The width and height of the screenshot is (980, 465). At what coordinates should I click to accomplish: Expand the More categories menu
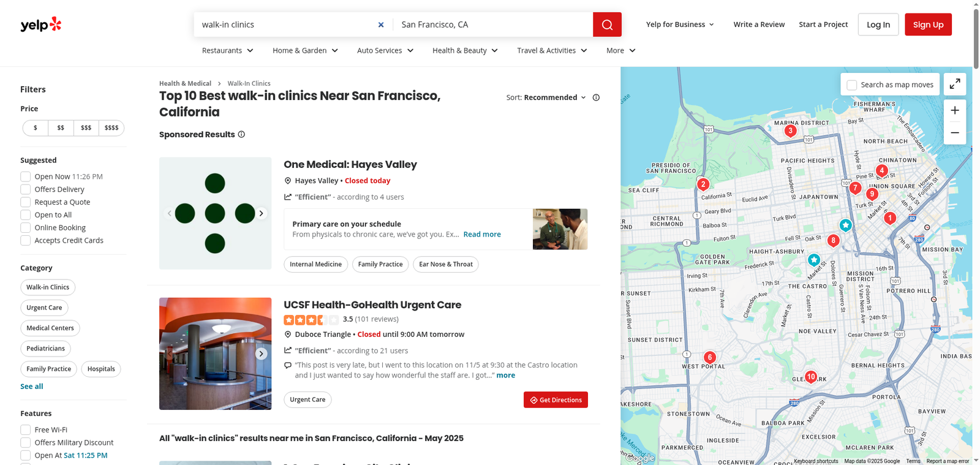(621, 50)
